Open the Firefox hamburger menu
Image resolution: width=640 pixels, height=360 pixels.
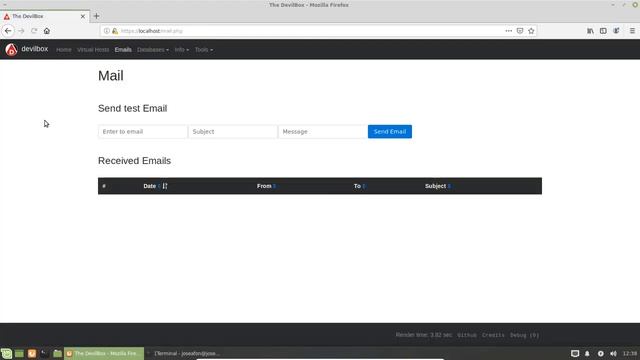(x=632, y=31)
